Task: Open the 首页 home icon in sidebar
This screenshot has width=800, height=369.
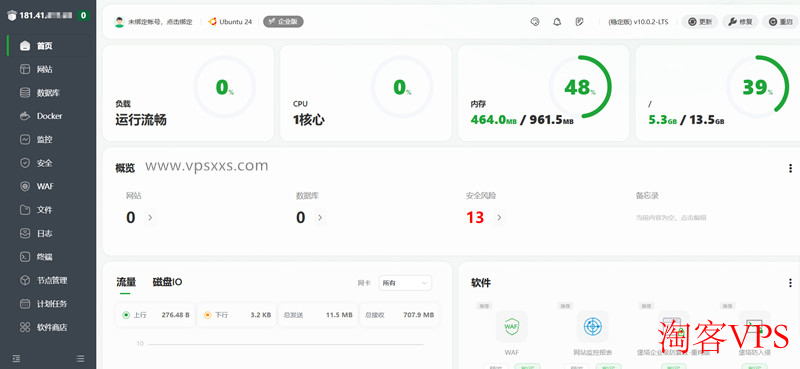Action: (x=25, y=46)
